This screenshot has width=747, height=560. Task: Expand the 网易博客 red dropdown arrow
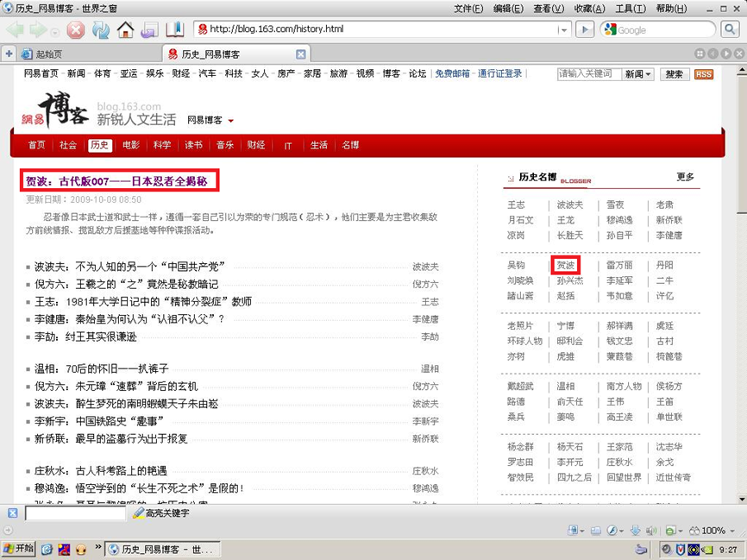(x=230, y=121)
